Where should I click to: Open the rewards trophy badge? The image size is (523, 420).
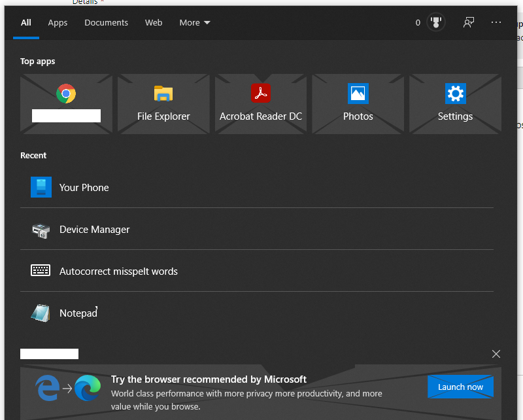[435, 22]
